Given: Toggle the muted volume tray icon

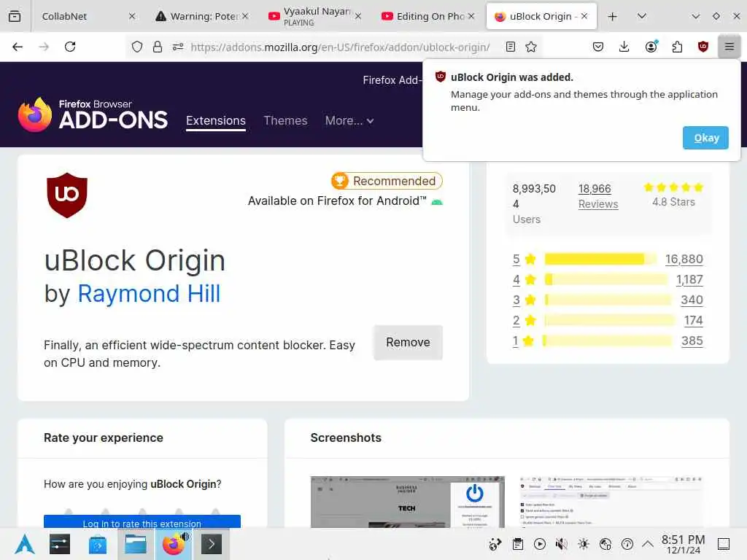Looking at the screenshot, I should [x=562, y=544].
